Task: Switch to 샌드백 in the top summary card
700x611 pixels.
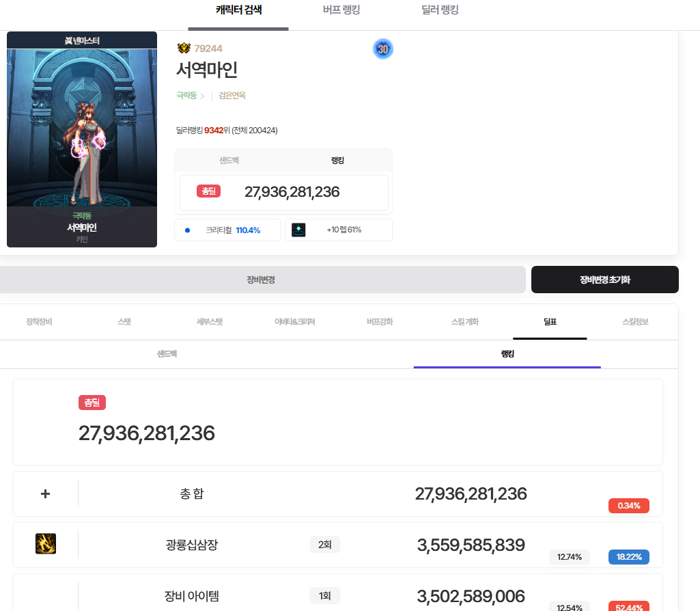Action: tap(229, 160)
